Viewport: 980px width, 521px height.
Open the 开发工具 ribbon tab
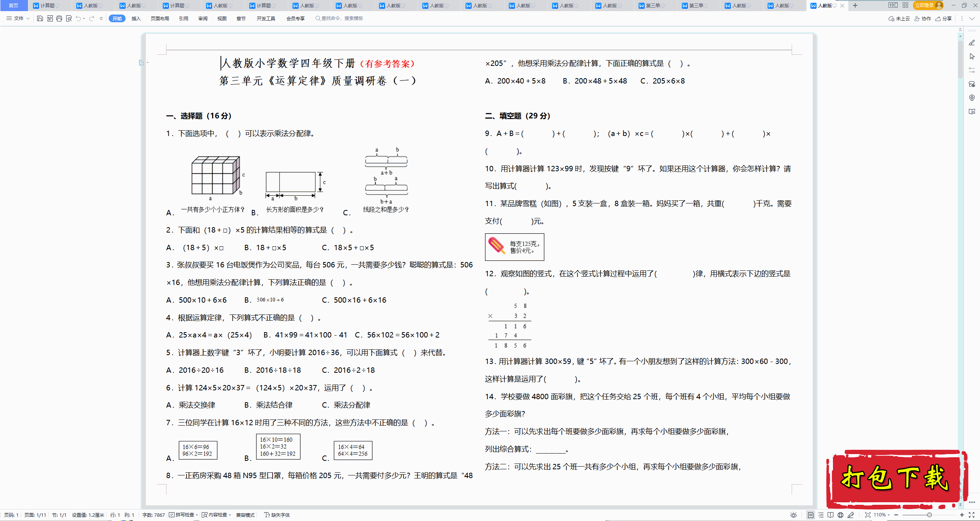(266, 18)
